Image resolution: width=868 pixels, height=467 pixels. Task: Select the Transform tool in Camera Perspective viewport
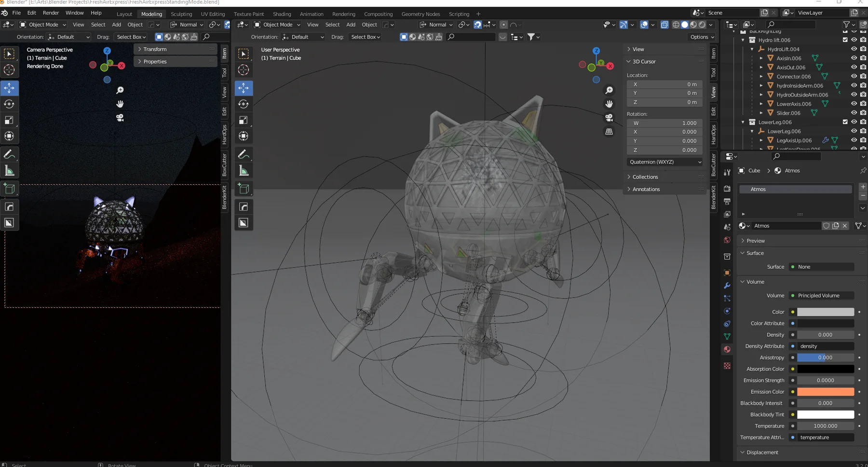[9, 136]
